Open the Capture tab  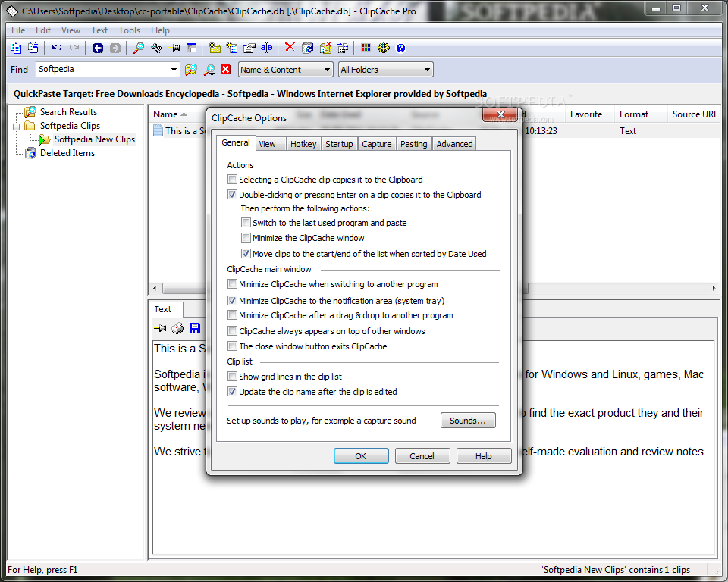(377, 144)
